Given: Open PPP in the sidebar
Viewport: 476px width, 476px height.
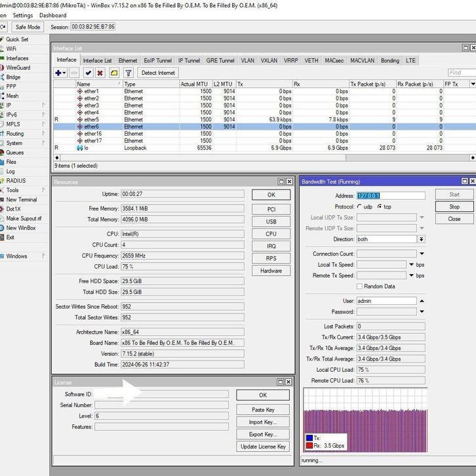Looking at the screenshot, I should [11, 86].
